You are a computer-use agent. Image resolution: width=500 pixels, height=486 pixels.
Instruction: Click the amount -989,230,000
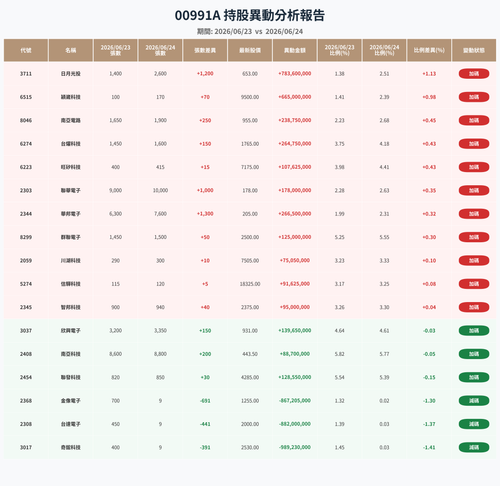tap(295, 447)
